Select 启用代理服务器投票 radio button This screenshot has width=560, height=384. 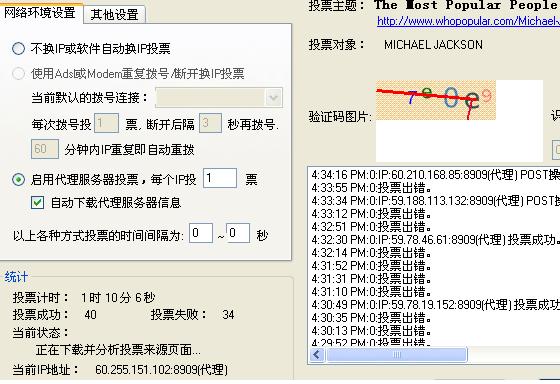(x=19, y=179)
